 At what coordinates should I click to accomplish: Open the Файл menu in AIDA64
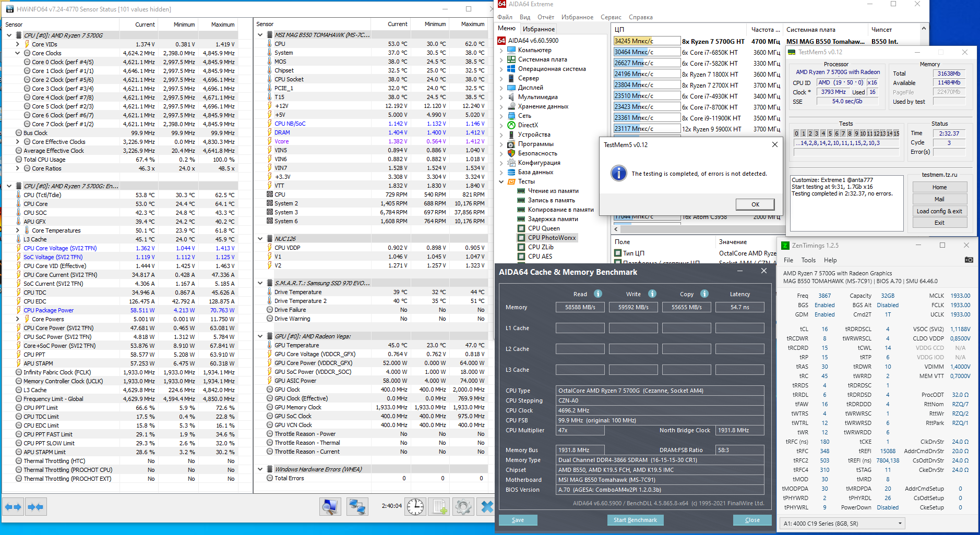coord(505,17)
